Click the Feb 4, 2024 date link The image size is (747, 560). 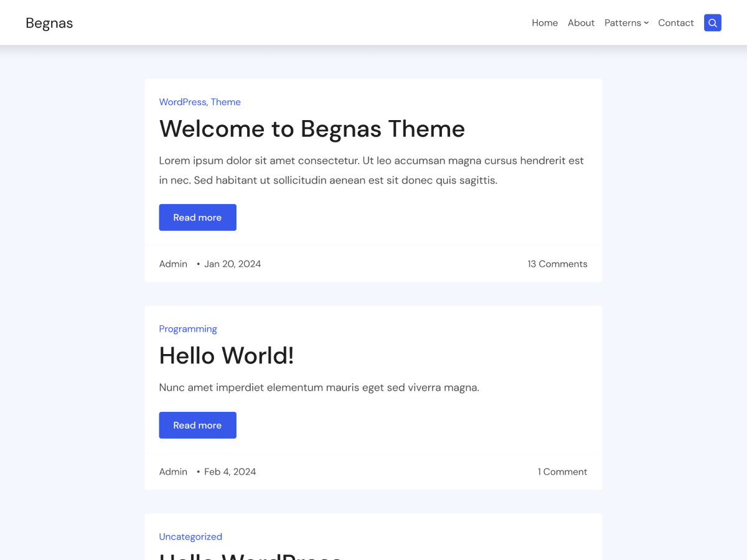(x=230, y=471)
